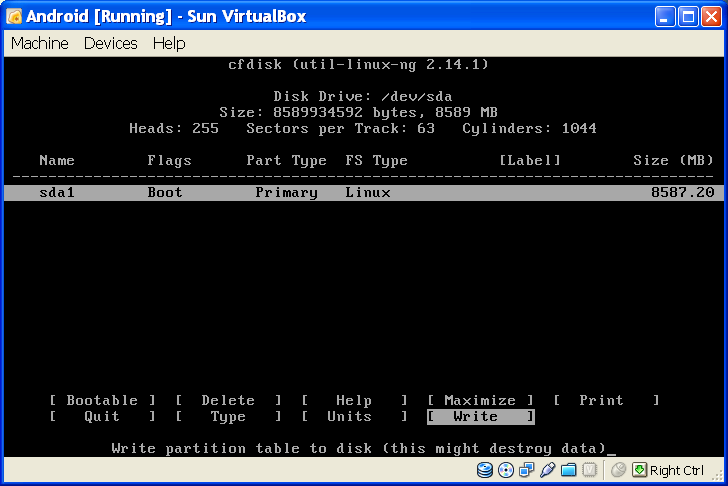Click the Part Type column header
Viewport: 728px width, 486px height.
click(286, 160)
